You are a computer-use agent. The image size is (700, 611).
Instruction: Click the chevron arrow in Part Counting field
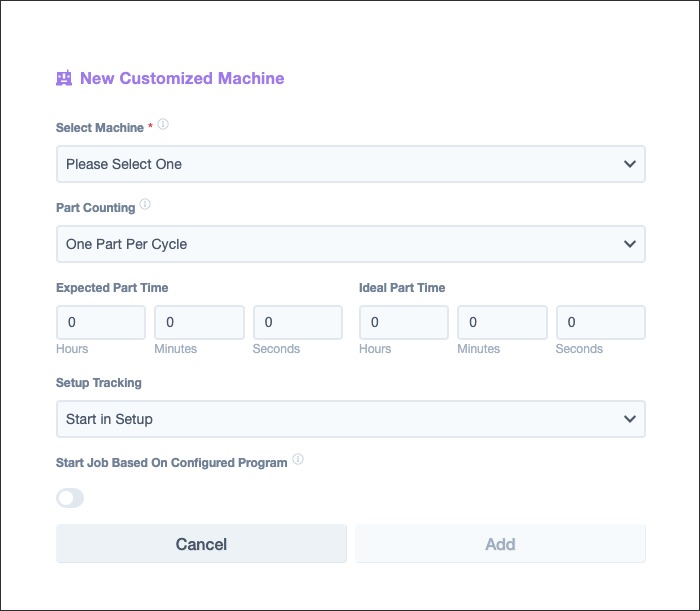pyautogui.click(x=629, y=244)
